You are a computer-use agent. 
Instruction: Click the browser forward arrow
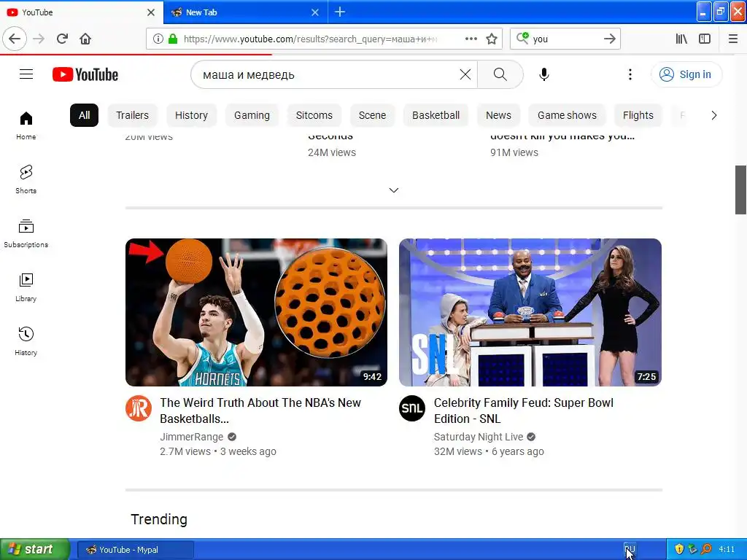click(39, 39)
